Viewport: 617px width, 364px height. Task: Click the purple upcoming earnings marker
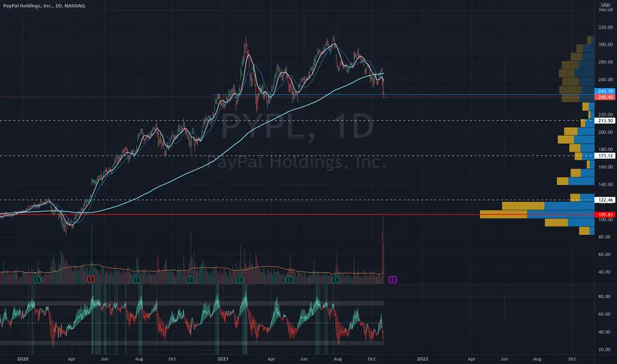(x=393, y=279)
